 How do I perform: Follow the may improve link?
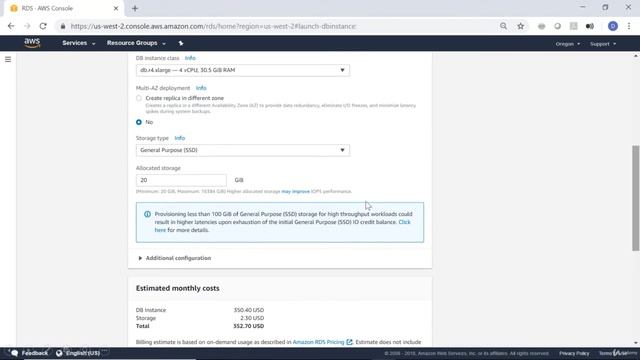296,191
